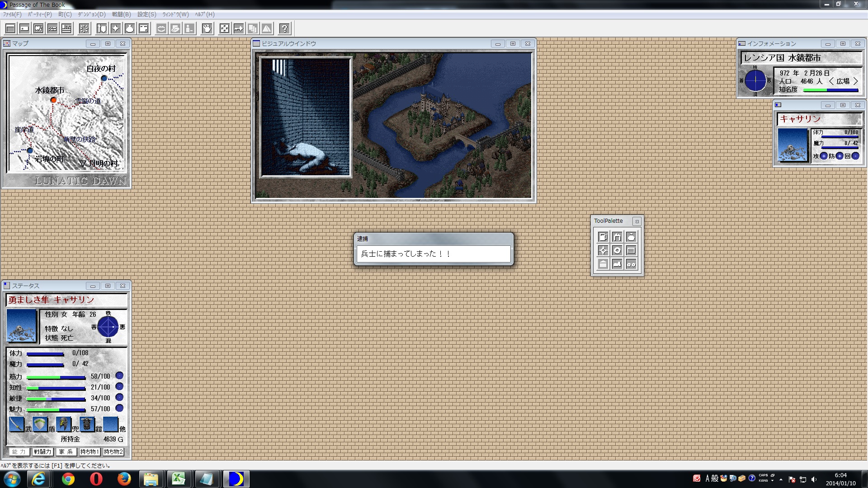
Task: Click the left arrow next to 広場
Action: [832, 81]
